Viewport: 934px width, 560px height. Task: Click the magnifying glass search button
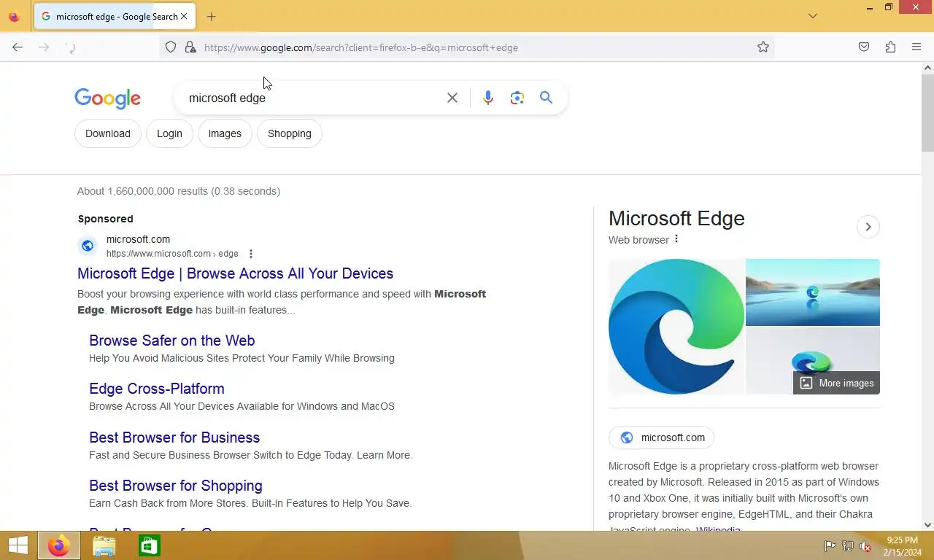[546, 98]
